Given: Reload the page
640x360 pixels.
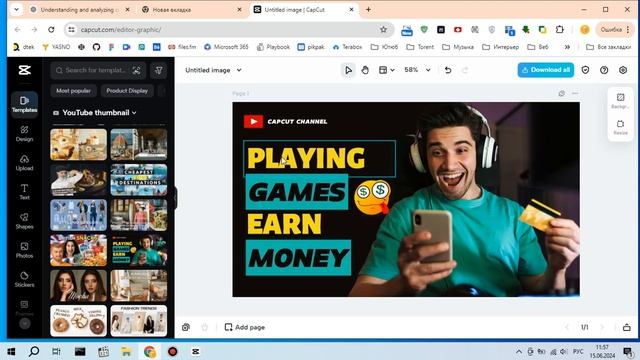Looking at the screenshot, I should coord(51,29).
